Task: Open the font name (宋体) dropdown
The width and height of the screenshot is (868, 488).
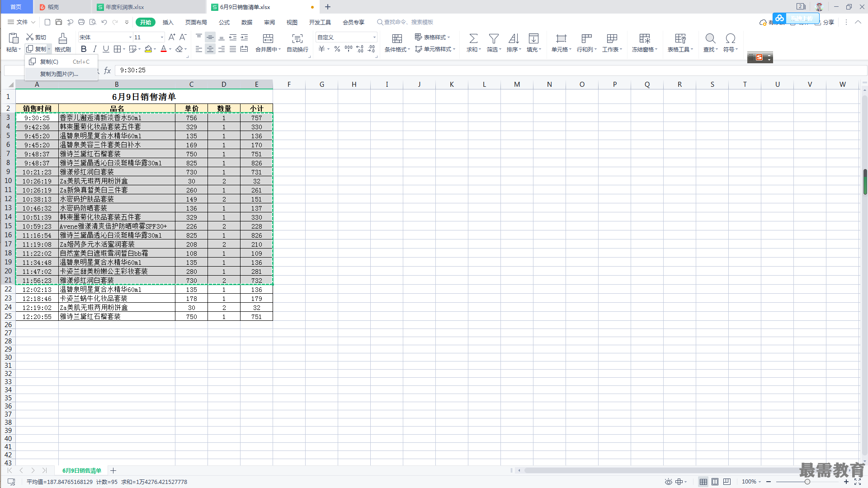Action: click(x=130, y=38)
